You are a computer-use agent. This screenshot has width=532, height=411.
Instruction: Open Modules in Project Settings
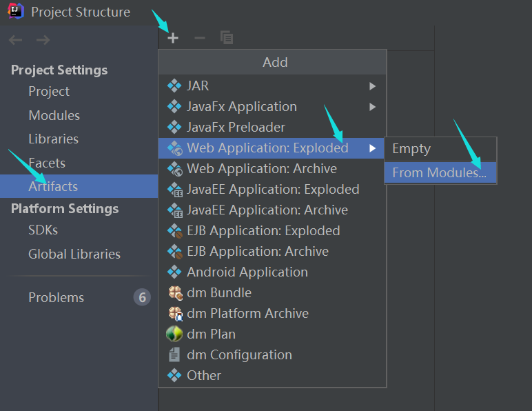(x=79, y=115)
